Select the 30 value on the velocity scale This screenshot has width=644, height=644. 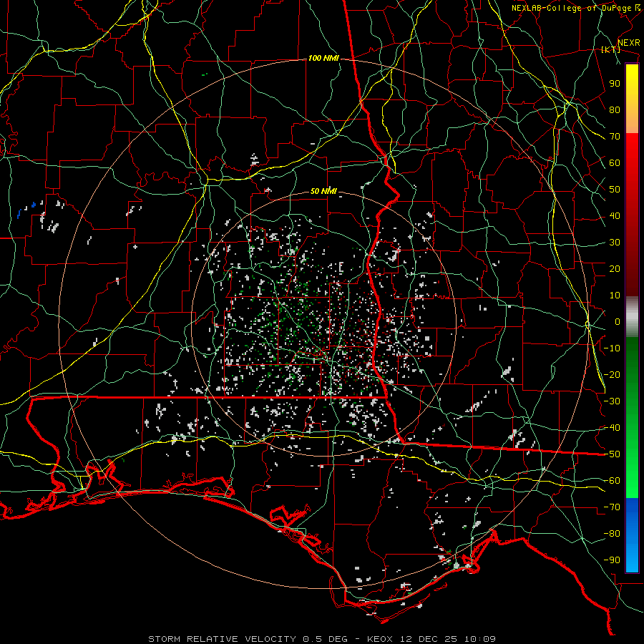(615, 243)
